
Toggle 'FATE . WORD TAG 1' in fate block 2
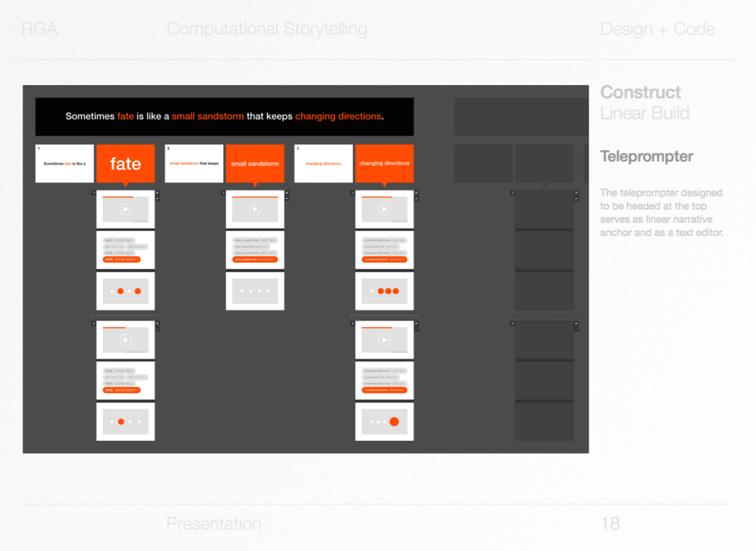pos(119,371)
